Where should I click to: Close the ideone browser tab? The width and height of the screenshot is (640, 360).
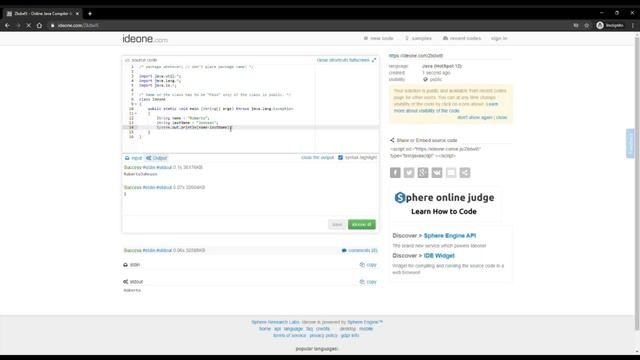coord(77,13)
